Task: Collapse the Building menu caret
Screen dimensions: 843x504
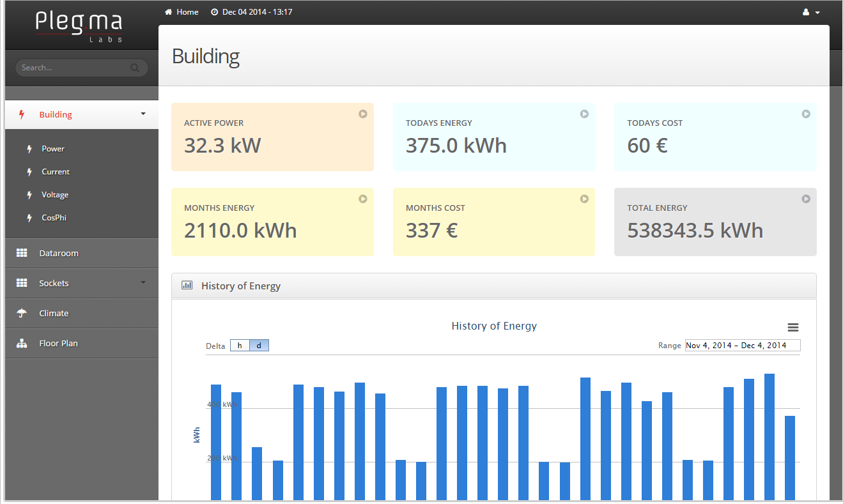Action: pos(143,114)
